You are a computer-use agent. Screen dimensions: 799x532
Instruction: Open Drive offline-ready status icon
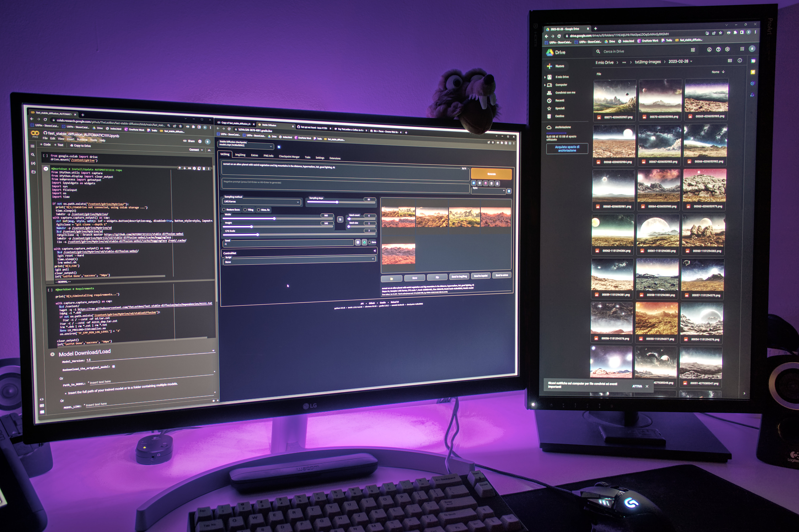pos(709,49)
